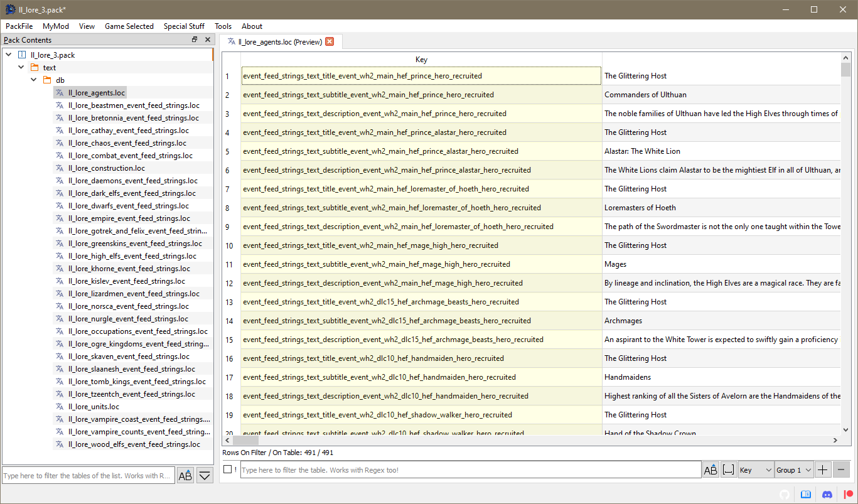
Task: Open the GitHub link icon in status bar
Action: (x=783, y=495)
